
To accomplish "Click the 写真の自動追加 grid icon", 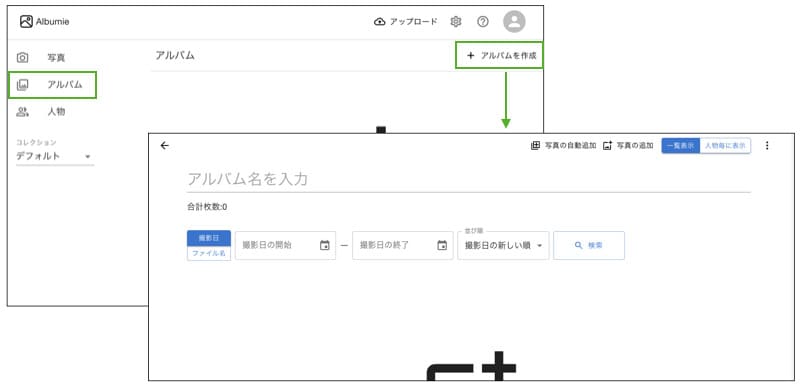I will pyautogui.click(x=535, y=146).
